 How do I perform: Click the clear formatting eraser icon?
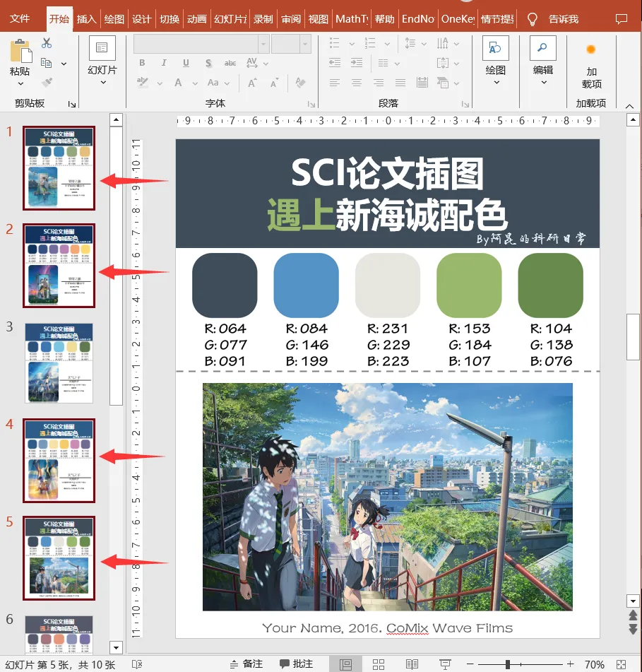coord(300,82)
